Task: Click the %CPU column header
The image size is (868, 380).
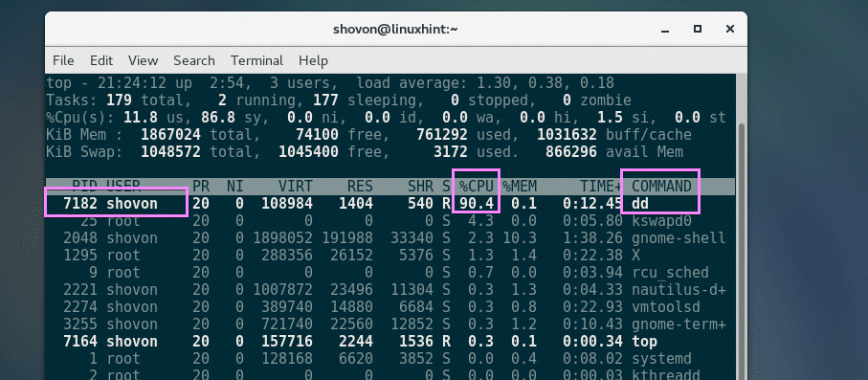Action: tap(476, 186)
